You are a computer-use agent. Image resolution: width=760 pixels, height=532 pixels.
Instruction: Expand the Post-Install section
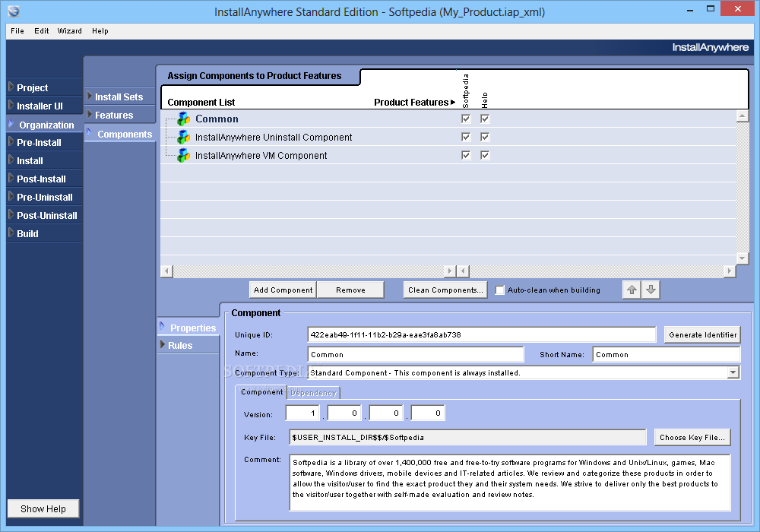coord(44,179)
